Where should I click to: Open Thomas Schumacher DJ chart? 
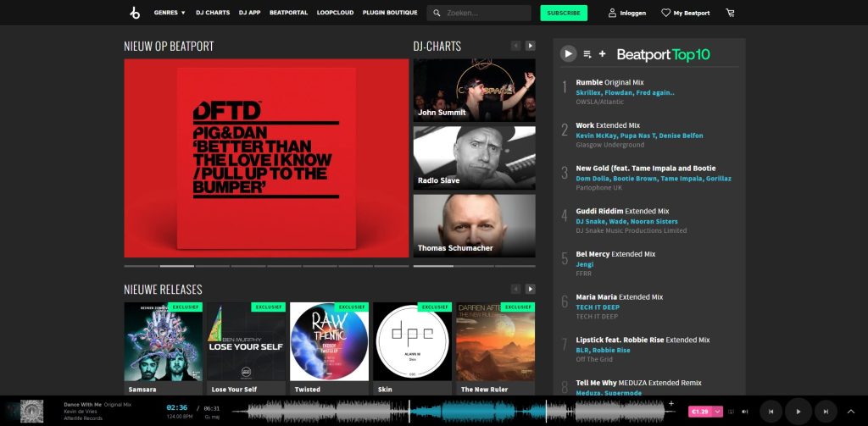coord(475,226)
